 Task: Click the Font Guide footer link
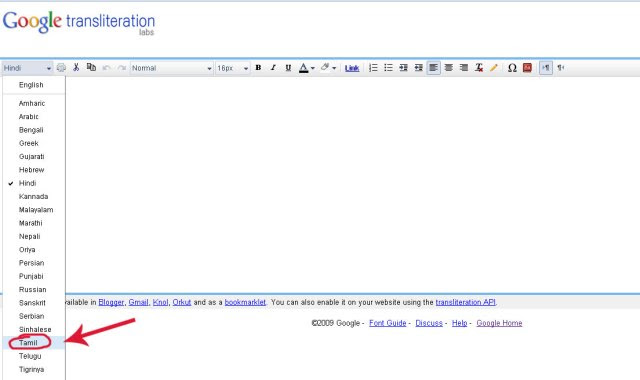tap(387, 323)
